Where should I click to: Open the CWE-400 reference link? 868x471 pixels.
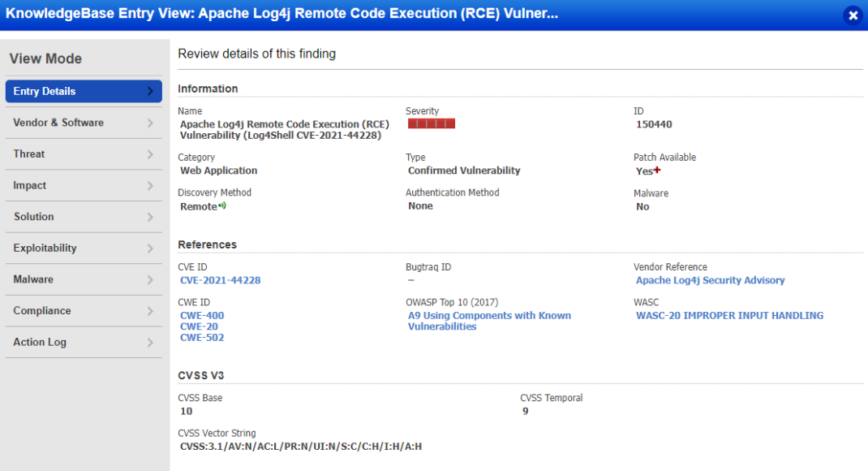click(x=201, y=315)
